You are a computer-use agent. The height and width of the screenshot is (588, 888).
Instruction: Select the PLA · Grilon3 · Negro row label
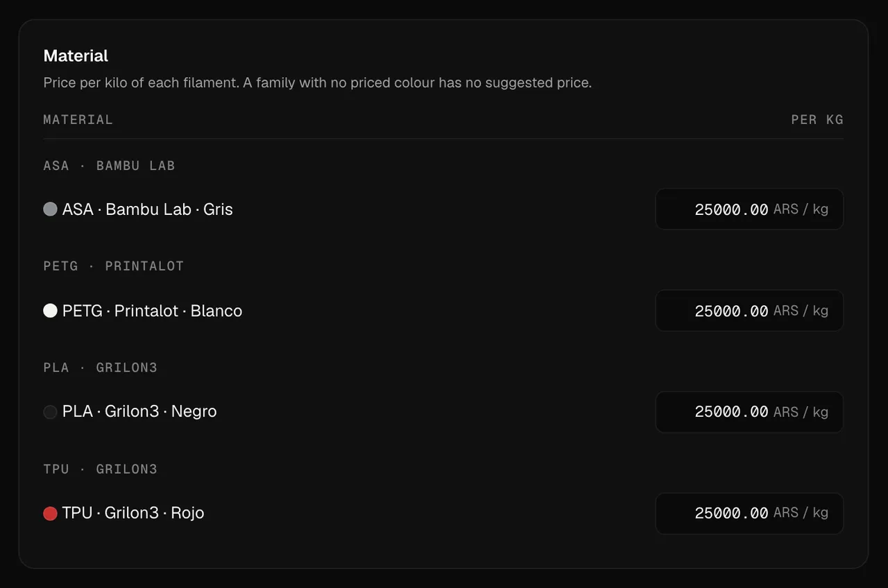pos(139,411)
